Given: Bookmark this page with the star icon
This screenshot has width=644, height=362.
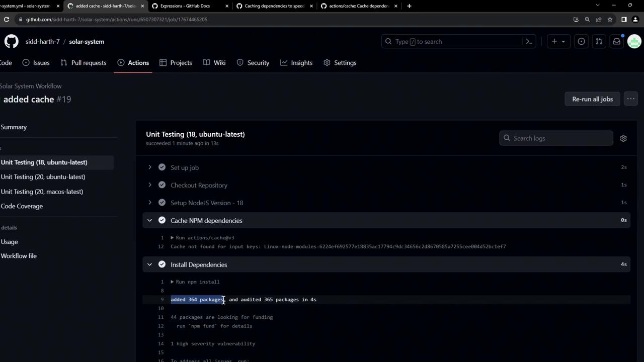Looking at the screenshot, I should pos(610,19).
